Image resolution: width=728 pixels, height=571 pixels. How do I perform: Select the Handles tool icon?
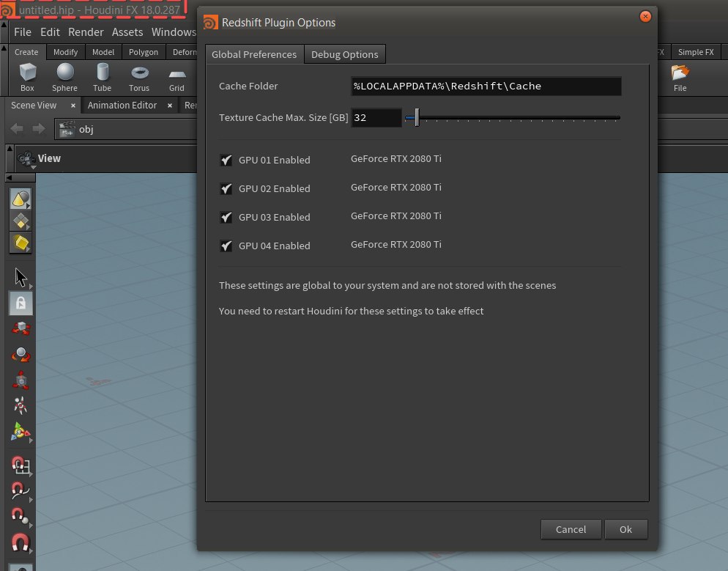(21, 432)
